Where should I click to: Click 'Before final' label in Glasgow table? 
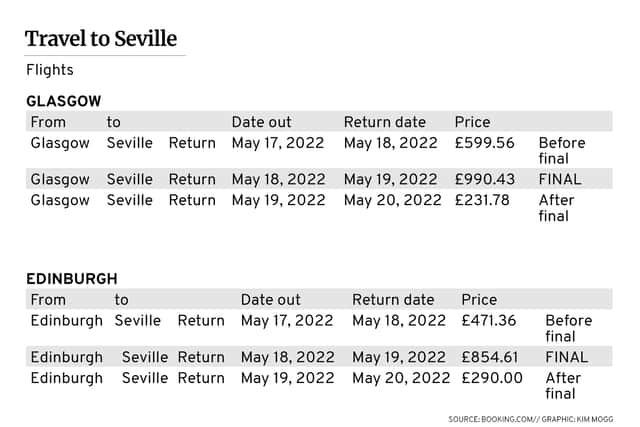click(562, 151)
